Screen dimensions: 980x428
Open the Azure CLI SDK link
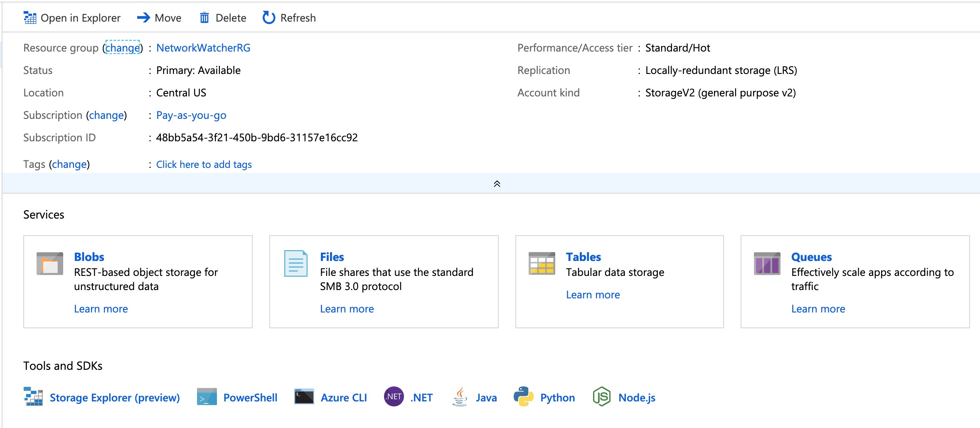point(344,398)
